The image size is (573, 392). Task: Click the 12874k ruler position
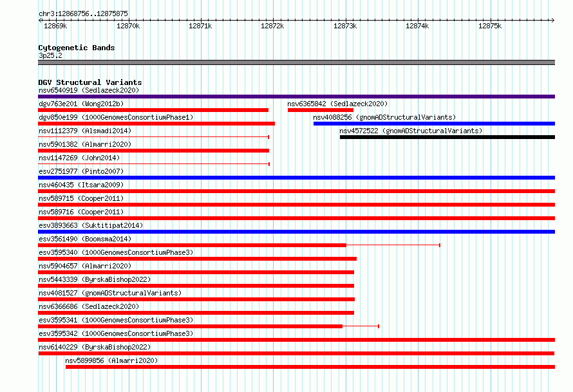pyautogui.click(x=417, y=26)
